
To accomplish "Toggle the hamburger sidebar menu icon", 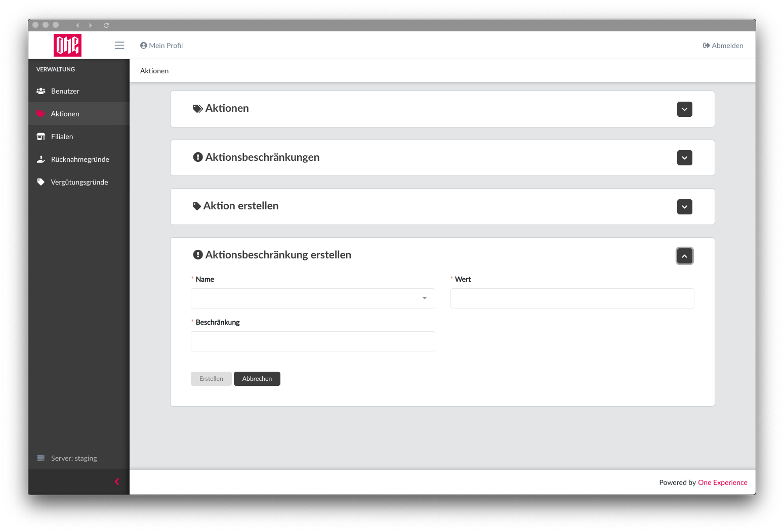I will (119, 46).
